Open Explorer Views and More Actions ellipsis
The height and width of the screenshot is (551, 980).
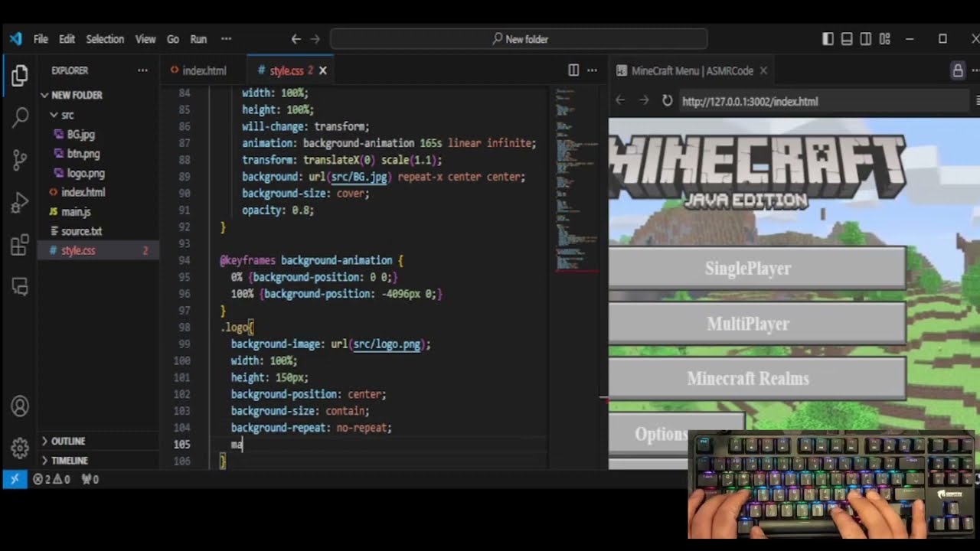point(142,70)
